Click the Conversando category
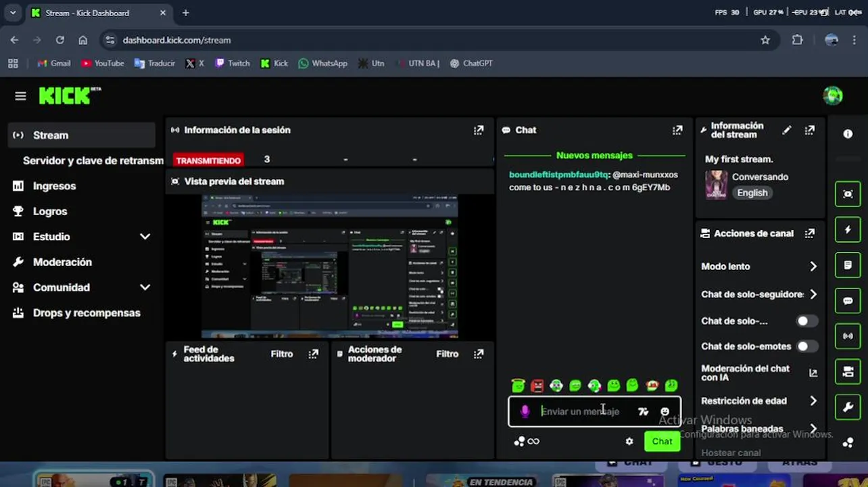868x487 pixels. click(760, 177)
